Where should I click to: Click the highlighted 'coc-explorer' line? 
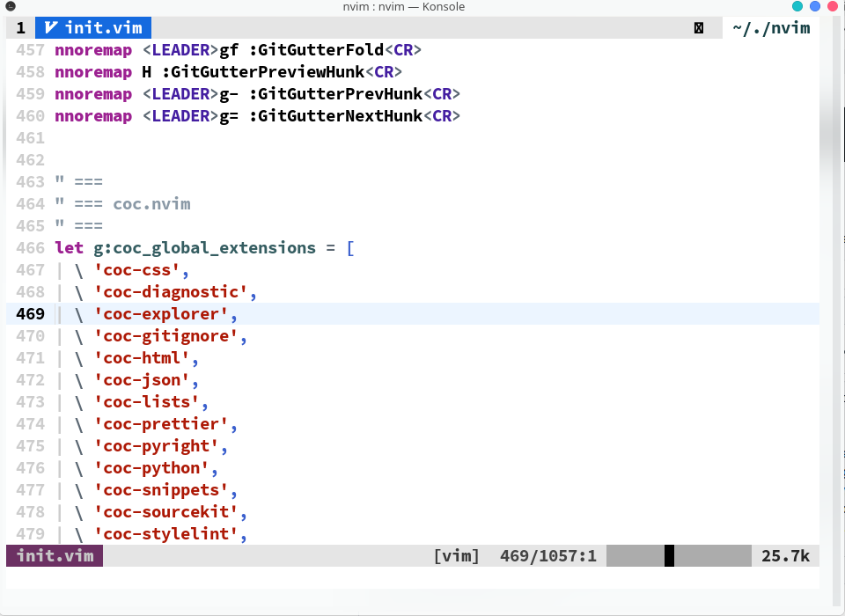[165, 313]
